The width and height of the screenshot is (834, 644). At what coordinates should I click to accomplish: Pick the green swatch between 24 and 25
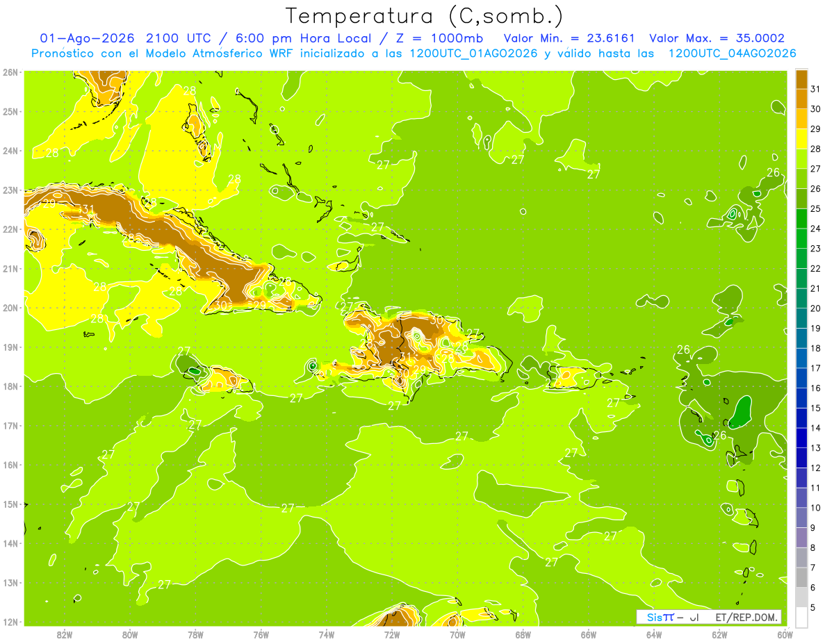801,219
